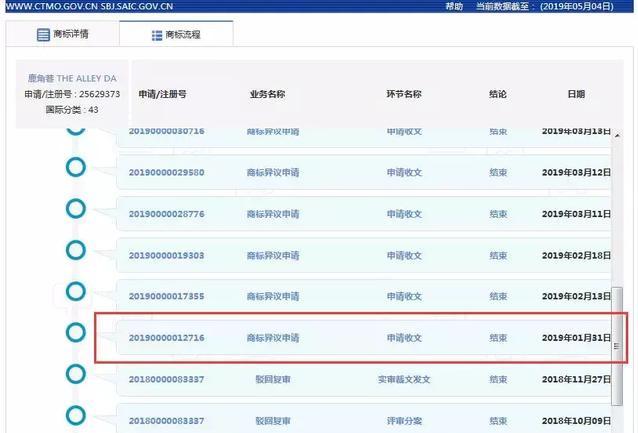The height and width of the screenshot is (433, 638).
Task: Select number 20190000012716
Action: pyautogui.click(x=166, y=338)
